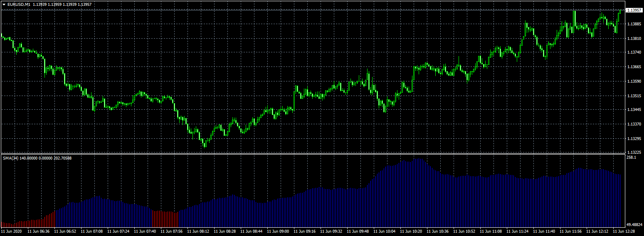The width and height of the screenshot is (644, 236).
Task: Click the 11 Jun 08:28 time label
Action: pos(225,231)
